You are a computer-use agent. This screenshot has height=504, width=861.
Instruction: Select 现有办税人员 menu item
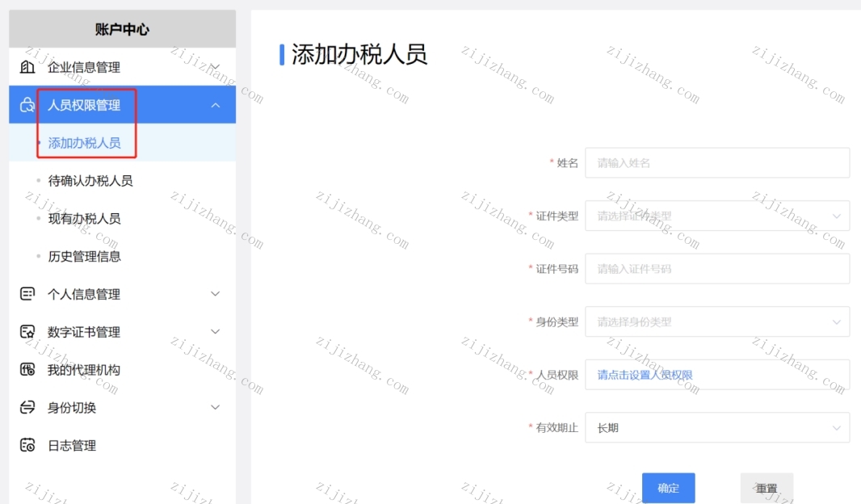(x=85, y=219)
